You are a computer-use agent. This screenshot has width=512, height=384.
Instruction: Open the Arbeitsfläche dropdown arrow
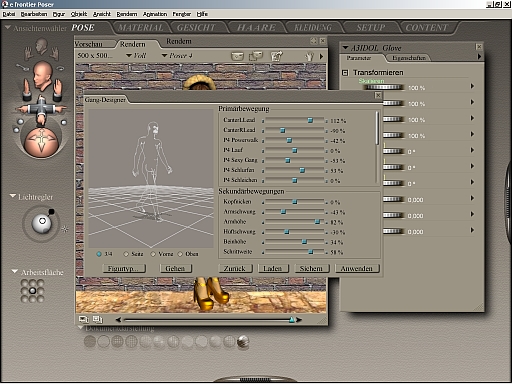[14, 271]
